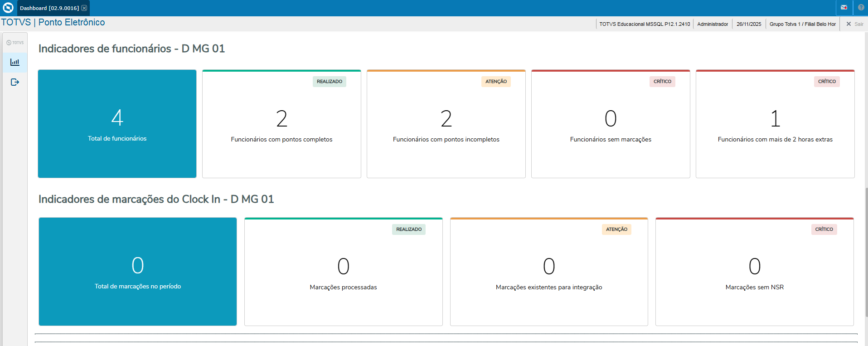Viewport: 868px width, 346px height.
Task: Click REALIZADO badge on pontos completos card
Action: click(330, 82)
